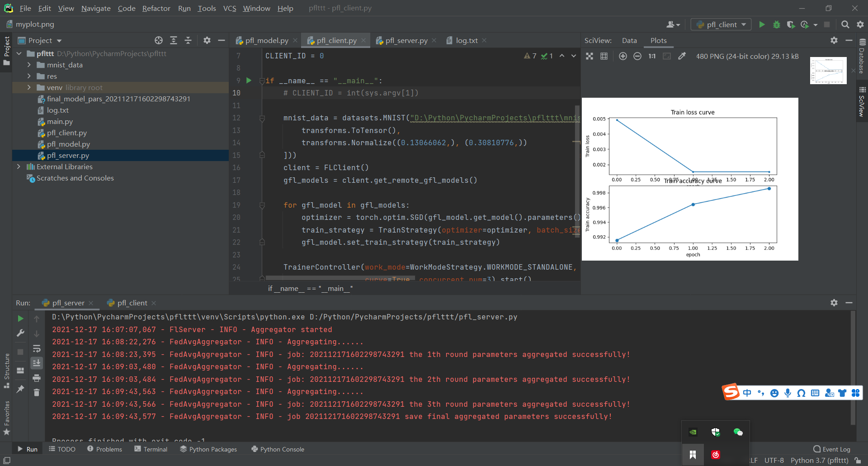Screen dimensions: 868x466
Task: Expand all items in Project panel
Action: coord(174,40)
